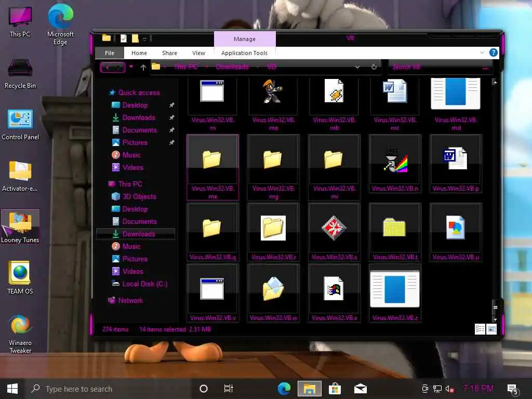The image size is (532, 399).
Task: Select the Virus.Win32.VB.mi folder
Action: click(x=334, y=167)
